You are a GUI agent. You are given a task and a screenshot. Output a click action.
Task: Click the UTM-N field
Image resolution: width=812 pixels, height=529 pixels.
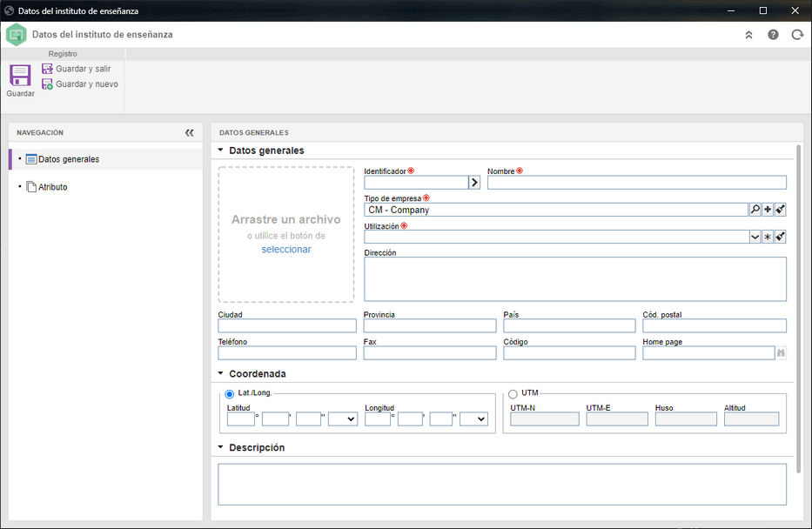point(545,419)
